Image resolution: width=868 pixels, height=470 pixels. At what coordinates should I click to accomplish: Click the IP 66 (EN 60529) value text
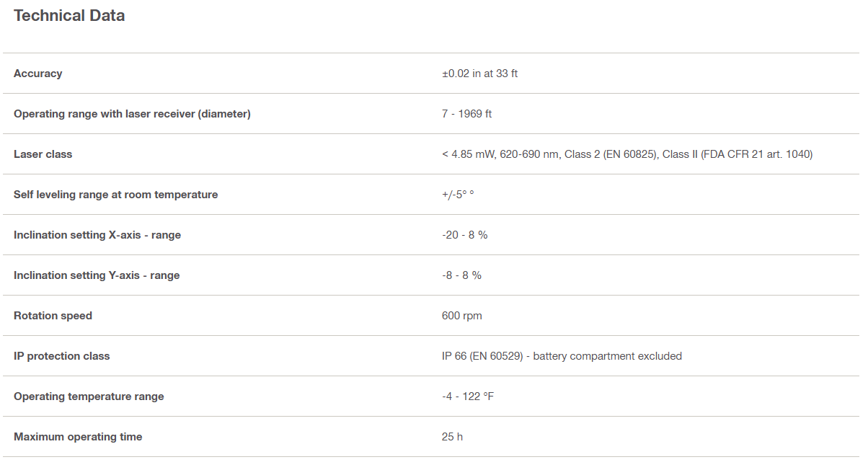pyautogui.click(x=562, y=356)
